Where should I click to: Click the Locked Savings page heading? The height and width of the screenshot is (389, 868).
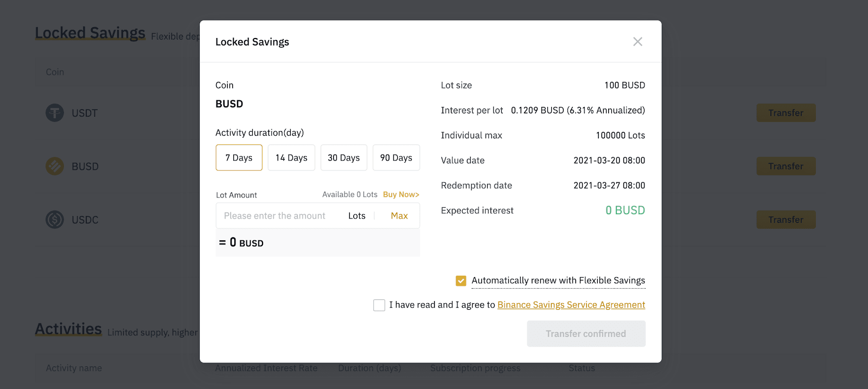coord(90,33)
